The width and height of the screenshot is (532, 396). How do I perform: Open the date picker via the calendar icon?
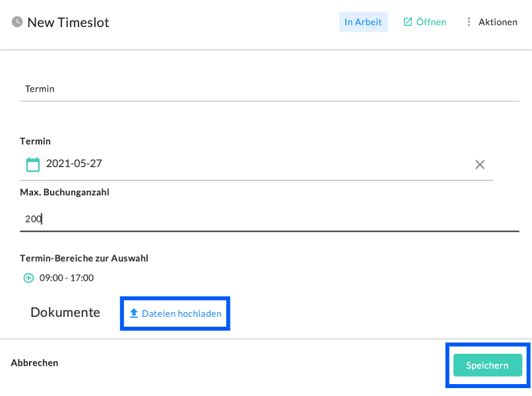(x=32, y=164)
